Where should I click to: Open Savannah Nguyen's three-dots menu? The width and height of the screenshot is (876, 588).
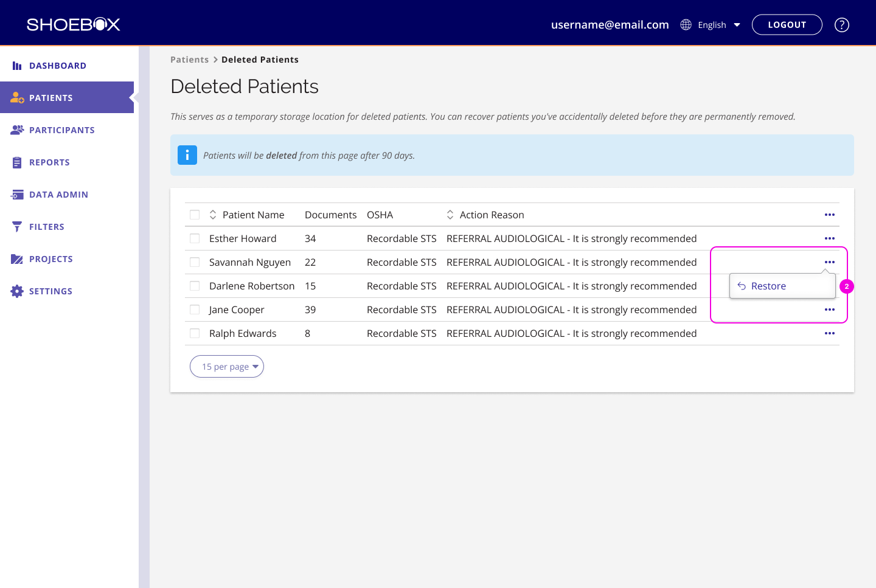point(830,262)
